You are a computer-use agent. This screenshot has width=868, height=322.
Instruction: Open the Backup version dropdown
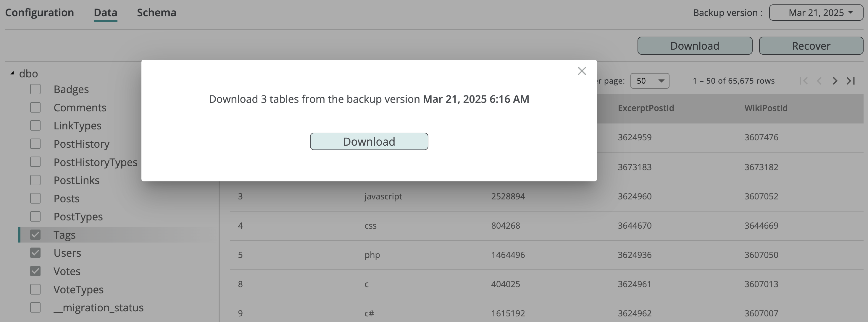816,13
